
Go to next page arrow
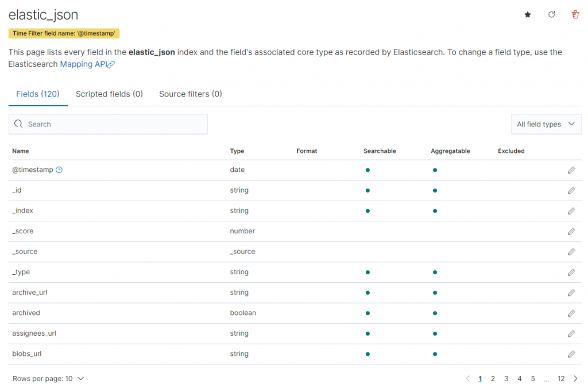pyautogui.click(x=575, y=378)
